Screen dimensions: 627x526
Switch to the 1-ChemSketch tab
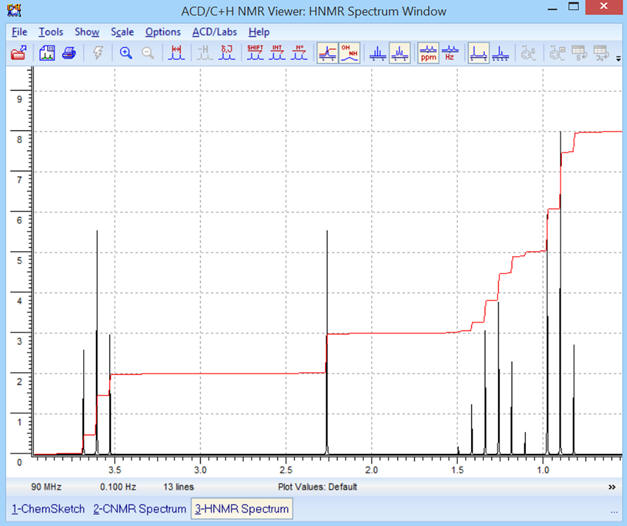pyautogui.click(x=48, y=509)
